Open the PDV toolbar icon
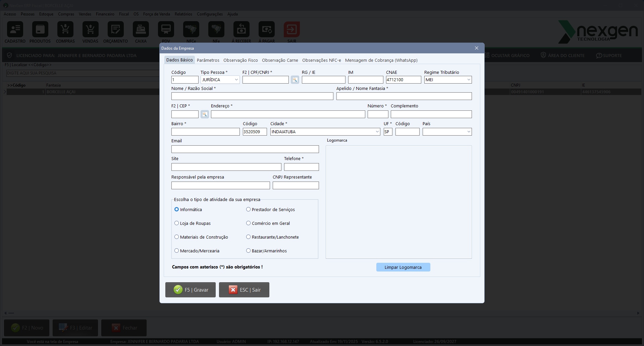 point(166,30)
